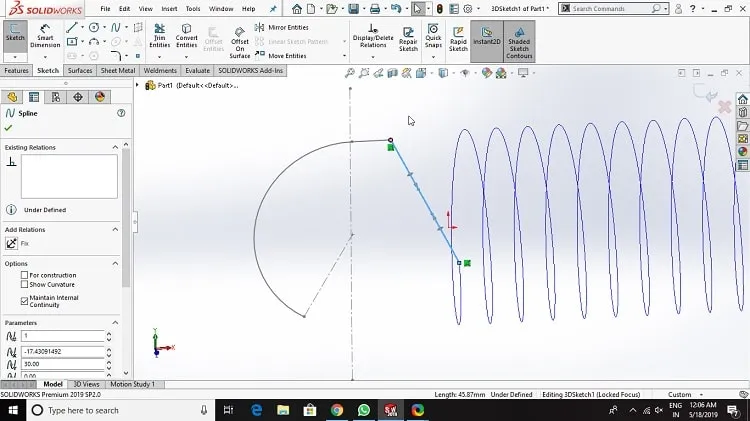Click the Windows Start button
The height and width of the screenshot is (421, 750).
pos(12,410)
